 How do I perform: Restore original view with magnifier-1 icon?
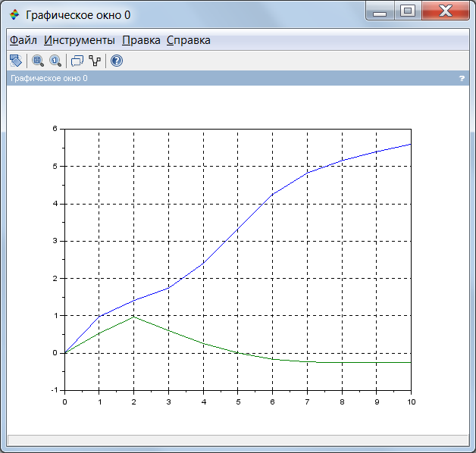point(55,61)
